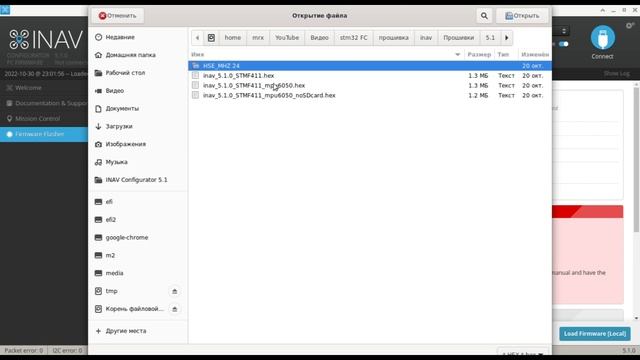Jump to YouTube in path bar

click(287, 38)
